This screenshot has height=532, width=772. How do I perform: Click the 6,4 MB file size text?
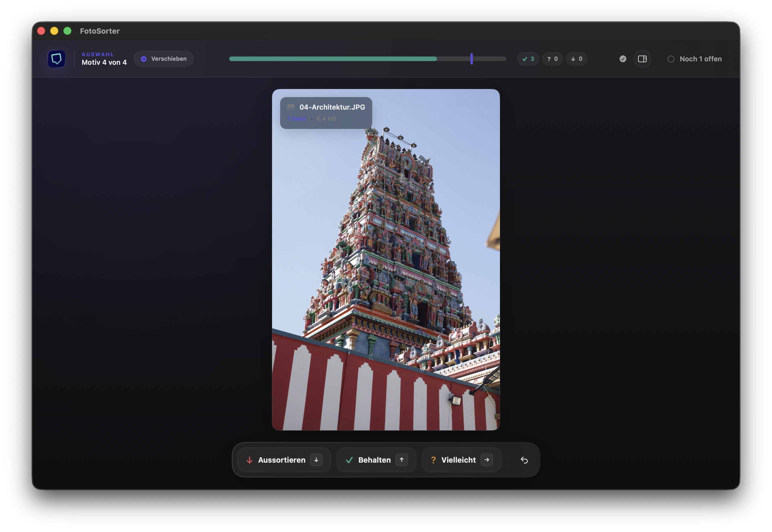pos(326,119)
